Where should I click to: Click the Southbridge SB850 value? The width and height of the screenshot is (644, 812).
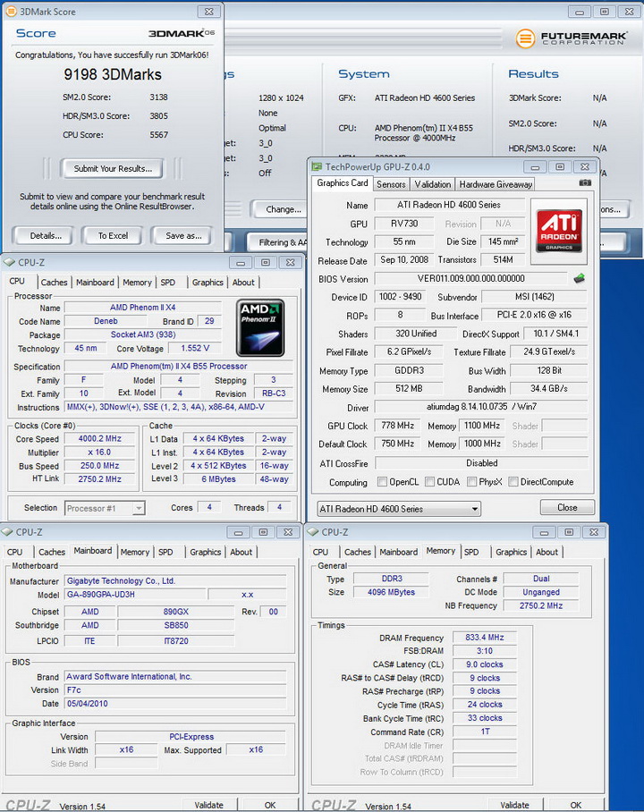(175, 626)
